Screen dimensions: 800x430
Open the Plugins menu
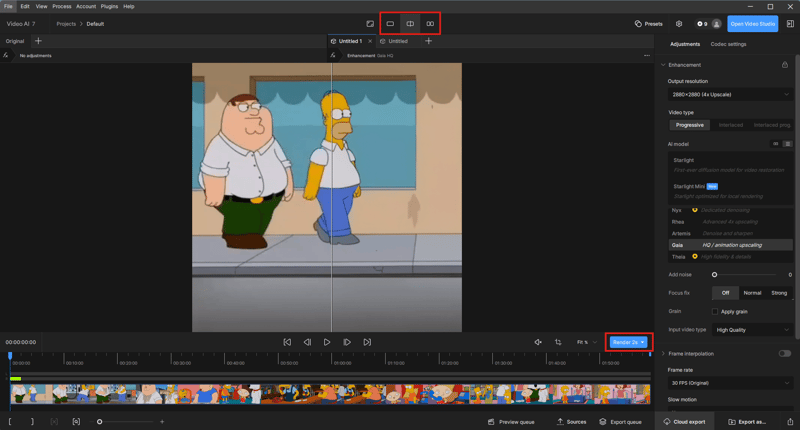click(109, 6)
